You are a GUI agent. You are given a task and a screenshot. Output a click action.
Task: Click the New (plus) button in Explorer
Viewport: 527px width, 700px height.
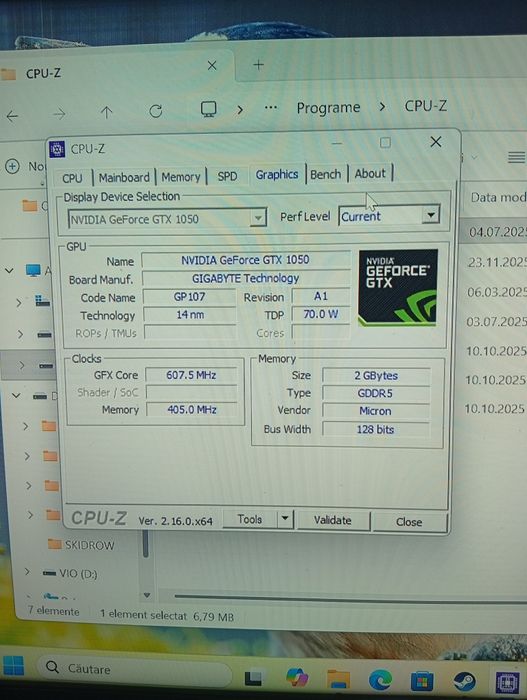point(13,167)
